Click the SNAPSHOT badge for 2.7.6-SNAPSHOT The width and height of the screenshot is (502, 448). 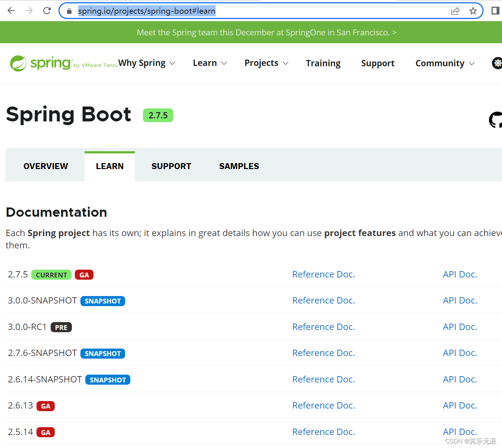coord(103,353)
